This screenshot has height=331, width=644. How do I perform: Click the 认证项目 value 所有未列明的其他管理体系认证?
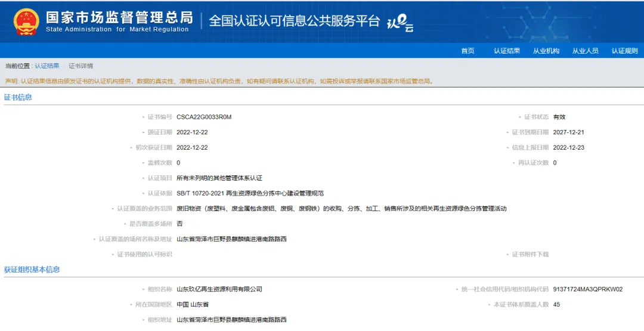click(219, 178)
